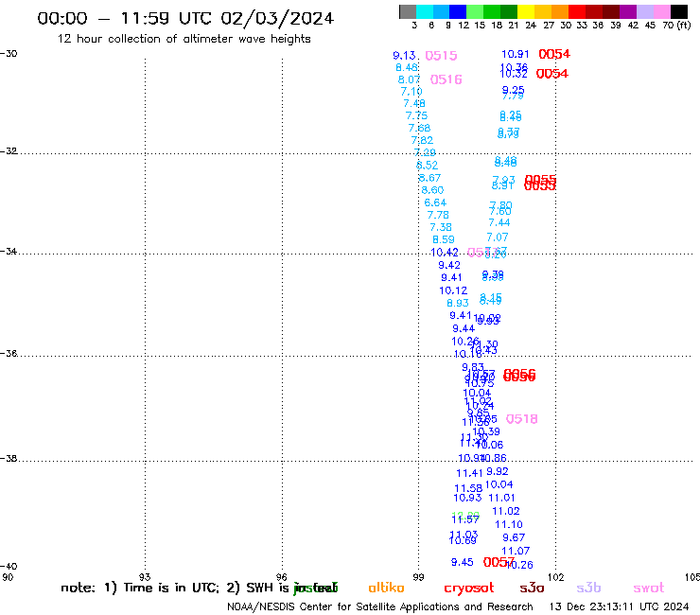
Task: Click the wave height value 11.57
Action: click(x=465, y=519)
